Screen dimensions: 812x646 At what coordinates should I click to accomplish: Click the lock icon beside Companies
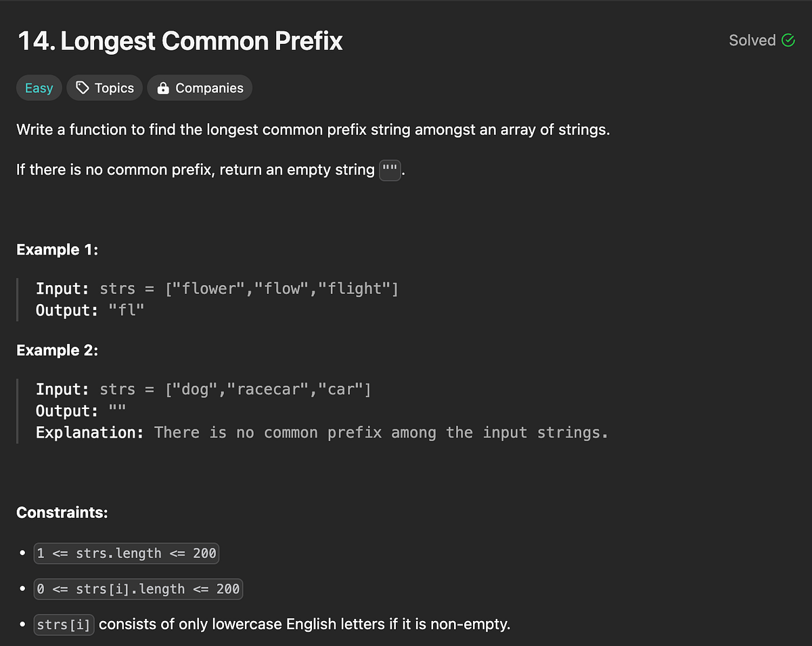pos(162,87)
